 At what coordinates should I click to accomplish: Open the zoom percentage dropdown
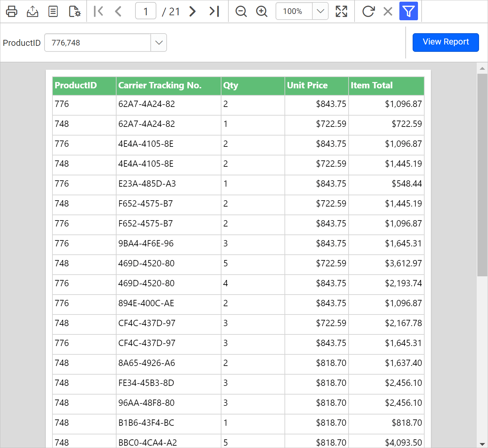[x=320, y=11]
